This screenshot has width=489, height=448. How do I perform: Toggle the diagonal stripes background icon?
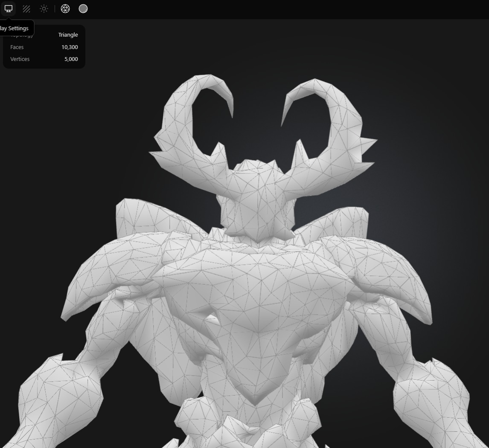[x=26, y=9]
